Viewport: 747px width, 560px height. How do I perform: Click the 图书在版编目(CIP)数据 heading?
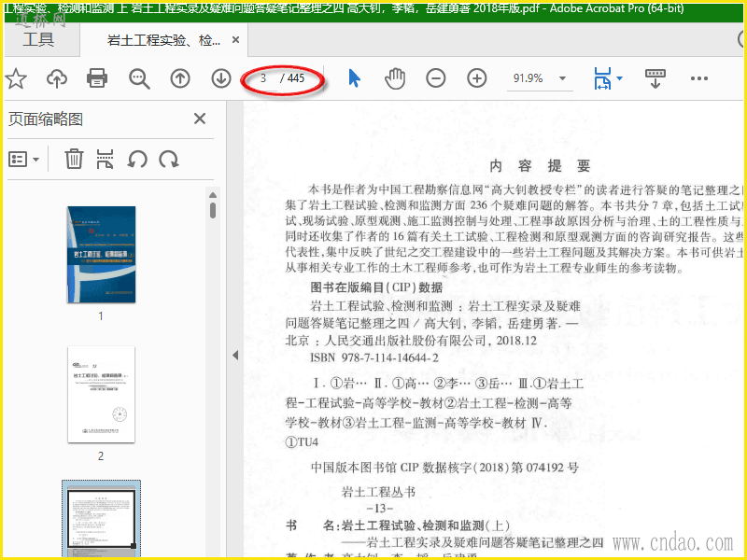[x=376, y=287]
